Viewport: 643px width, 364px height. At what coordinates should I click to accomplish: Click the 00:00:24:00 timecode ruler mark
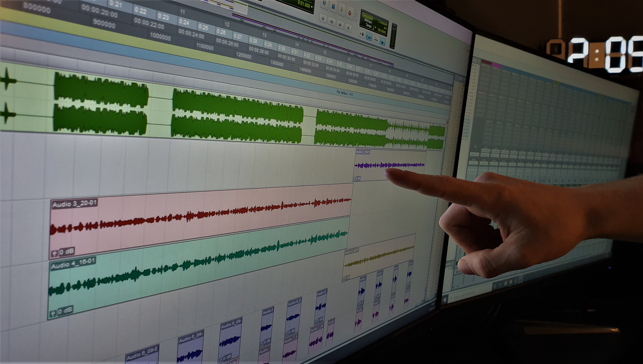point(191,34)
